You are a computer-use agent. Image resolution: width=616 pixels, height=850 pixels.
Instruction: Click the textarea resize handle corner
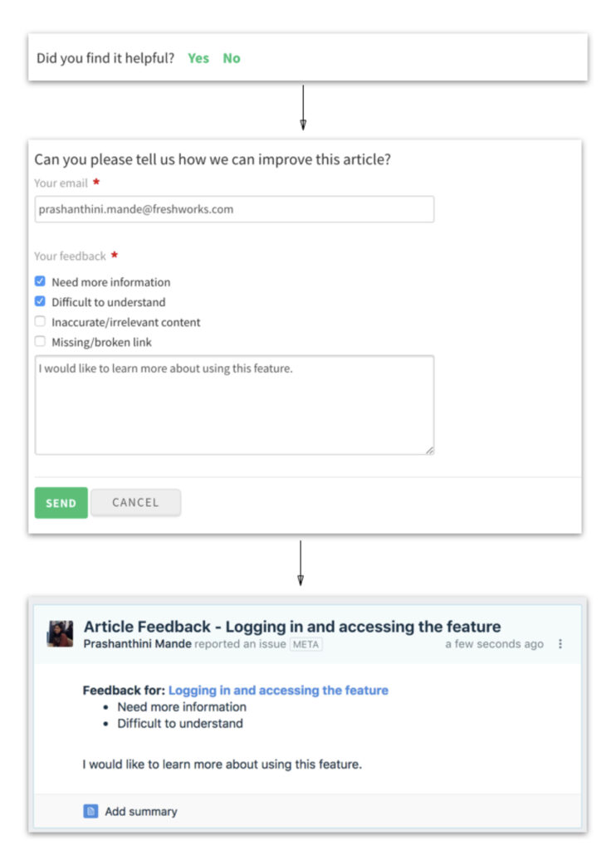429,451
